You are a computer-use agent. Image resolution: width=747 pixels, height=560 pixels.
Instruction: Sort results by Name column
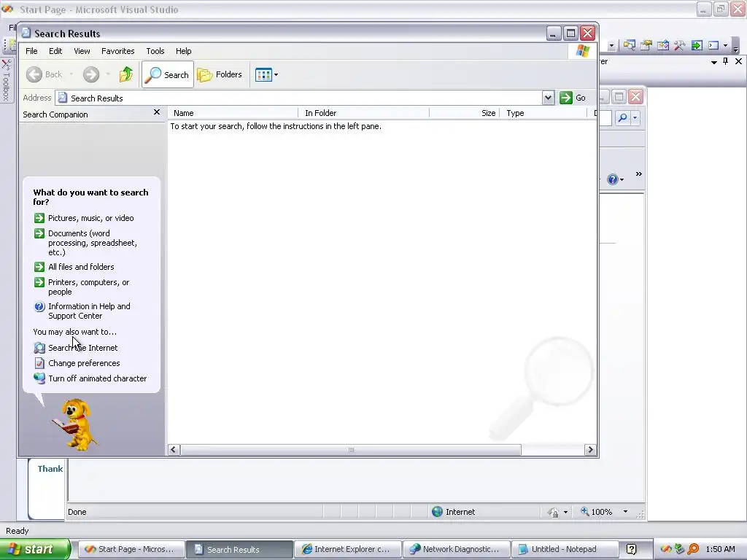[233, 113]
